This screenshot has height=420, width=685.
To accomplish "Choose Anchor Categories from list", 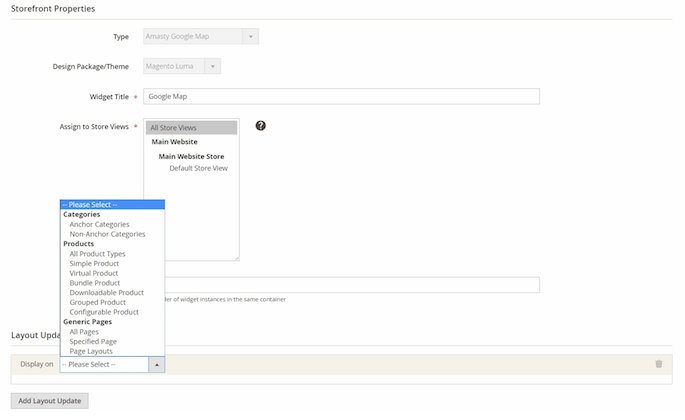I will pos(99,224).
